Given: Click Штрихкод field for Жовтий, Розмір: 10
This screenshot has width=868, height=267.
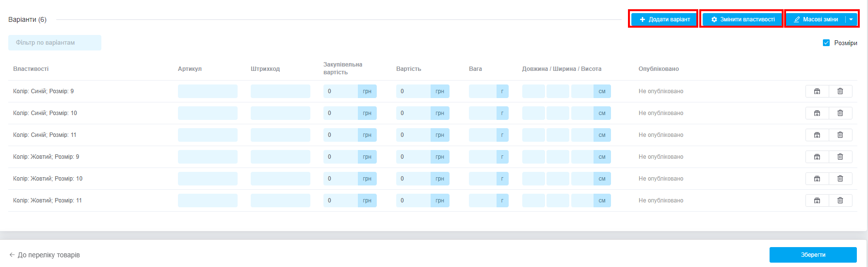Looking at the screenshot, I should (280, 179).
